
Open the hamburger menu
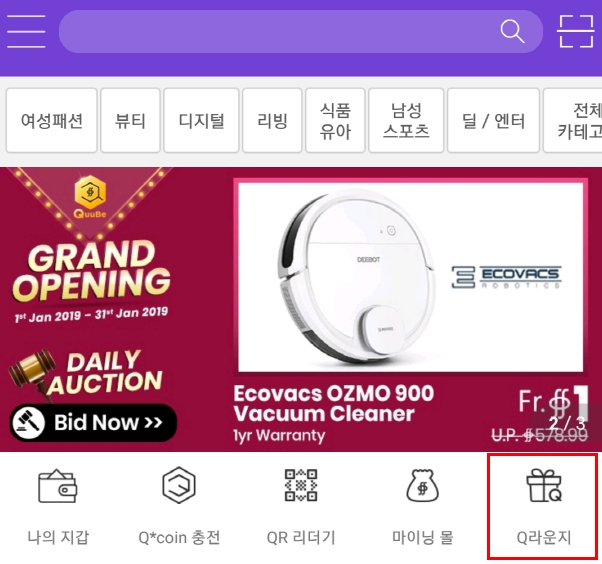26,31
